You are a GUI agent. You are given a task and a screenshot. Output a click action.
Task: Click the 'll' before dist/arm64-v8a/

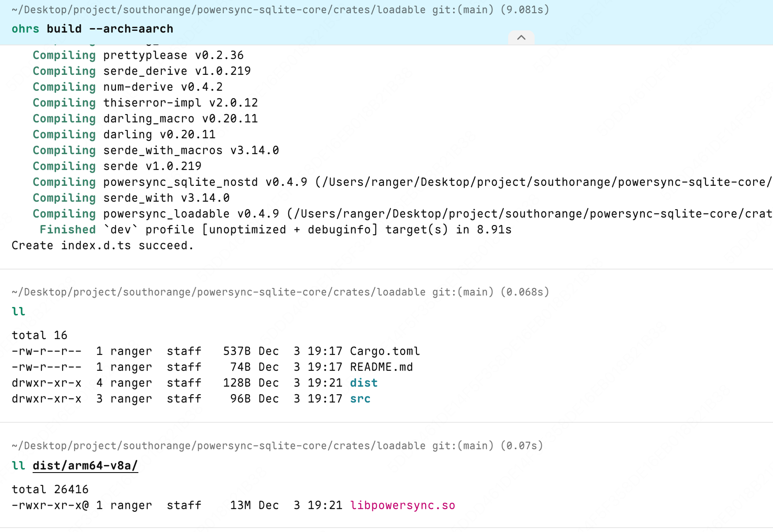(19, 465)
